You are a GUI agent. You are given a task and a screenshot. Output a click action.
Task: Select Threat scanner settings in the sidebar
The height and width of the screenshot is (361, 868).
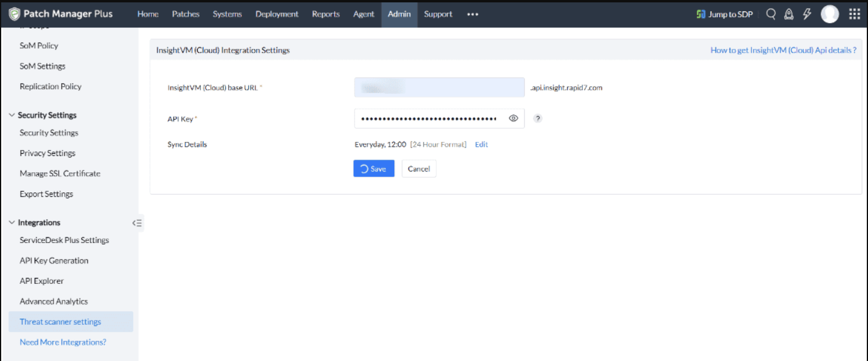(x=59, y=321)
